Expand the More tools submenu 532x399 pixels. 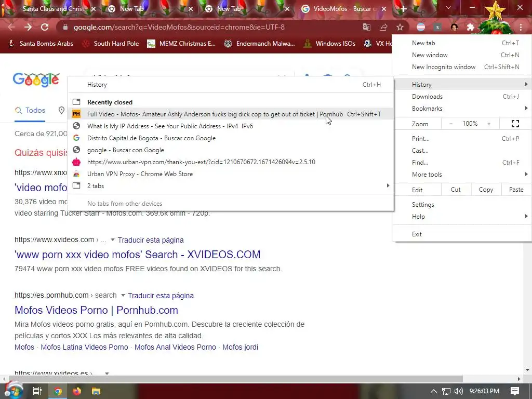[462, 175]
